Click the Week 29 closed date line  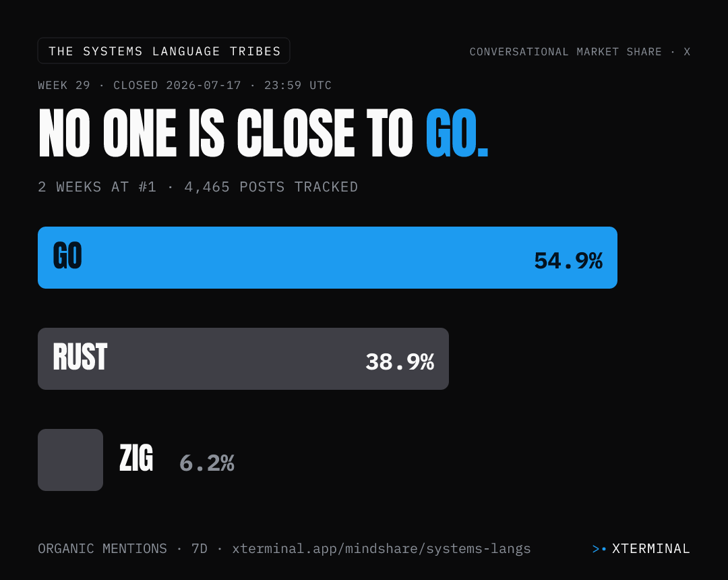pyautogui.click(x=184, y=86)
